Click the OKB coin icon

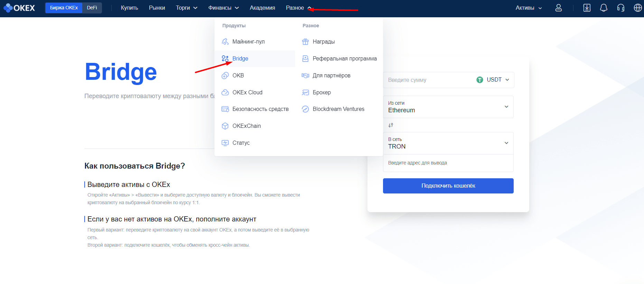click(x=225, y=75)
